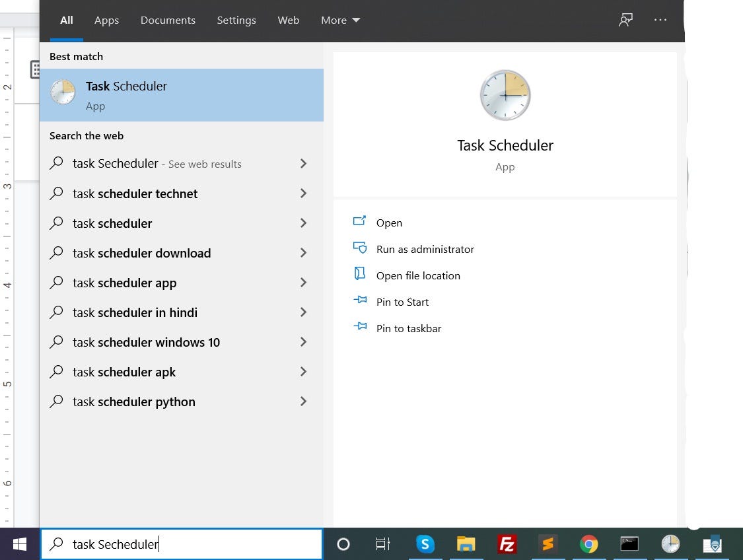Switch to the Documents tab

pyautogui.click(x=168, y=20)
